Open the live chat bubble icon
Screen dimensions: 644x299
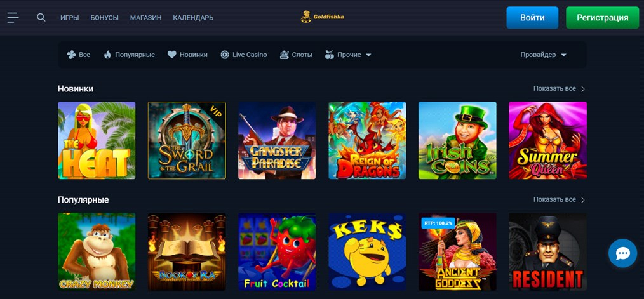[x=622, y=253]
